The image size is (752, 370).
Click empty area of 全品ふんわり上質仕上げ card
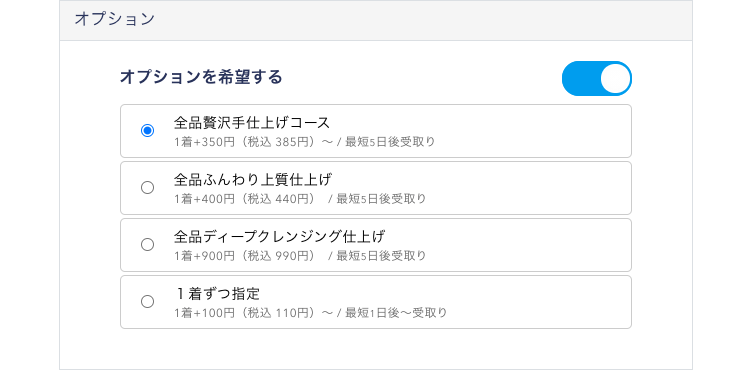[528, 188]
